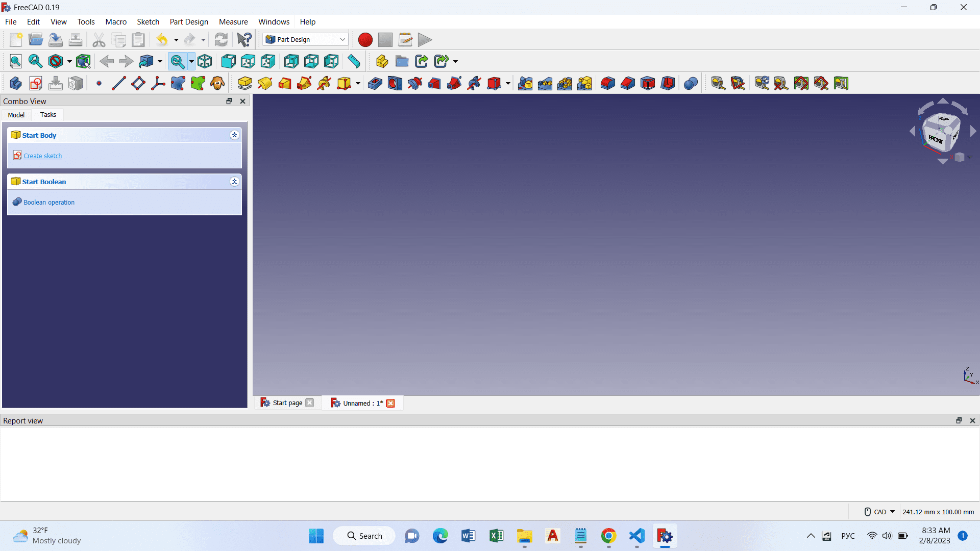The width and height of the screenshot is (980, 551).
Task: Apply the Fillet dressup tool
Action: tap(608, 83)
